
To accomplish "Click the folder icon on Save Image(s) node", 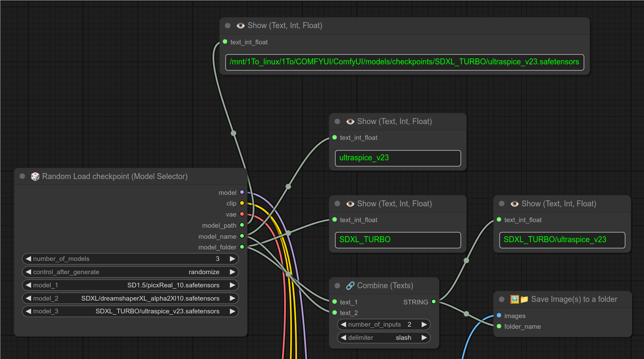I will [524, 299].
